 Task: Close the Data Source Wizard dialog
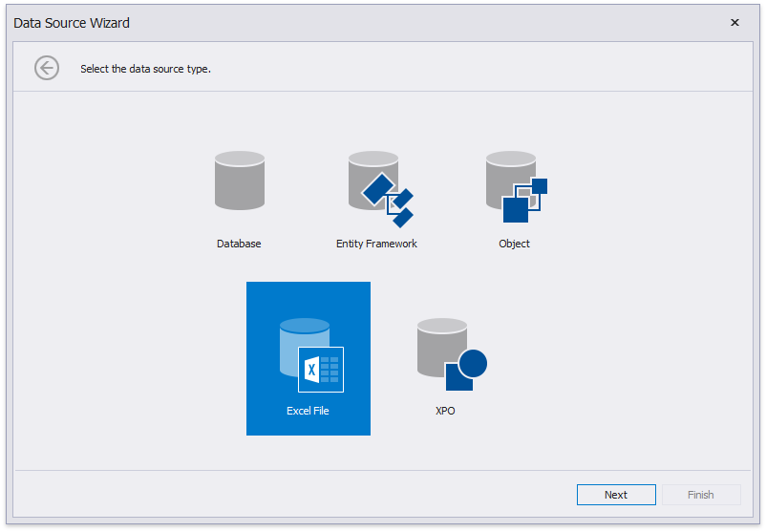[x=734, y=23]
